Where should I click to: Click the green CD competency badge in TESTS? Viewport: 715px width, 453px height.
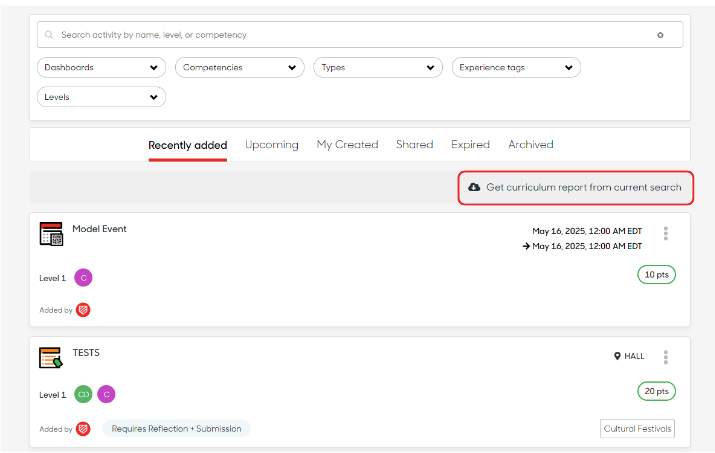click(83, 394)
